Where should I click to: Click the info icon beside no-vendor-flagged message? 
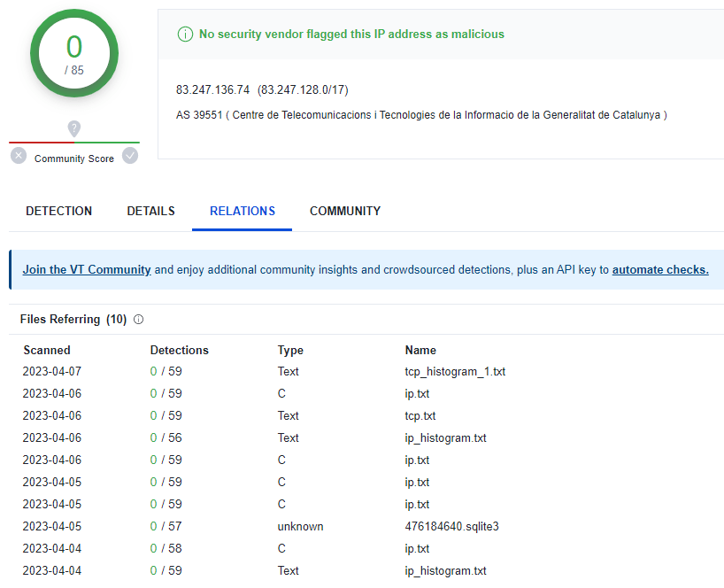pyautogui.click(x=185, y=35)
